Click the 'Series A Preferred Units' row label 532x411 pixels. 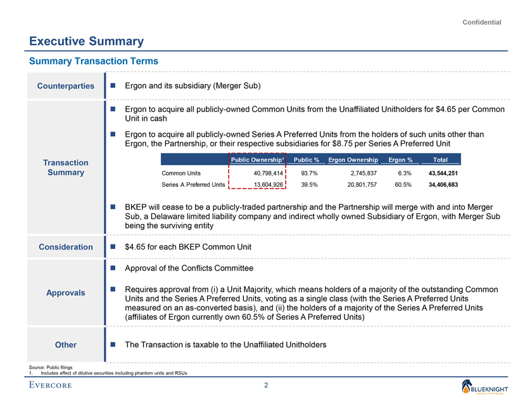193,185
